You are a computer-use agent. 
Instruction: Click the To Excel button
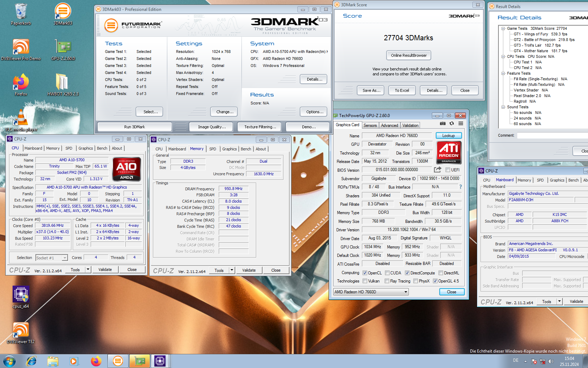(402, 90)
